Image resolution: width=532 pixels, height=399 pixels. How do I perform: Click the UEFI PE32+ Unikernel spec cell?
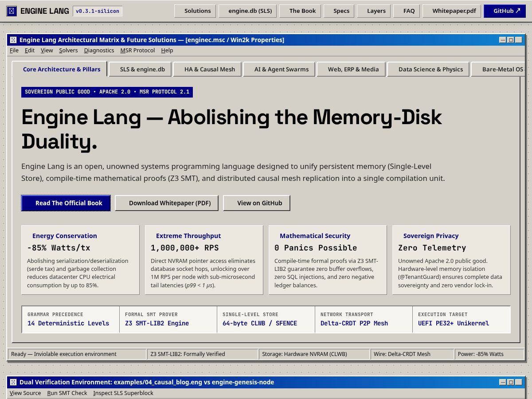tap(462, 319)
